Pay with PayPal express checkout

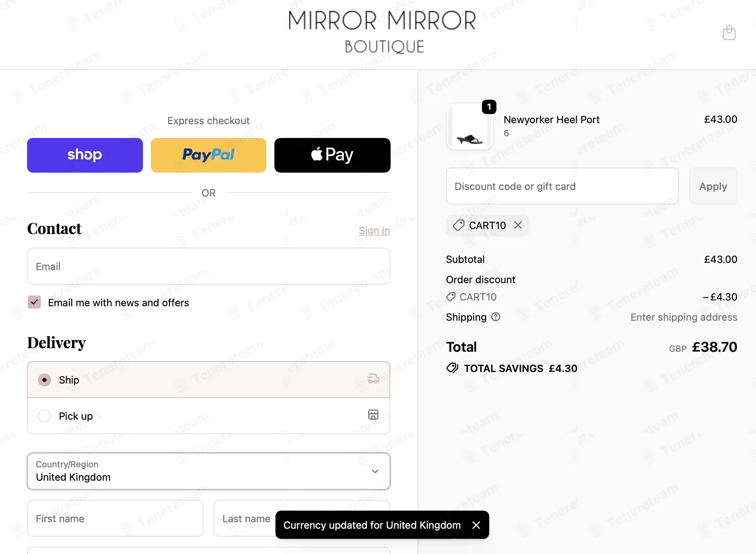(x=209, y=155)
